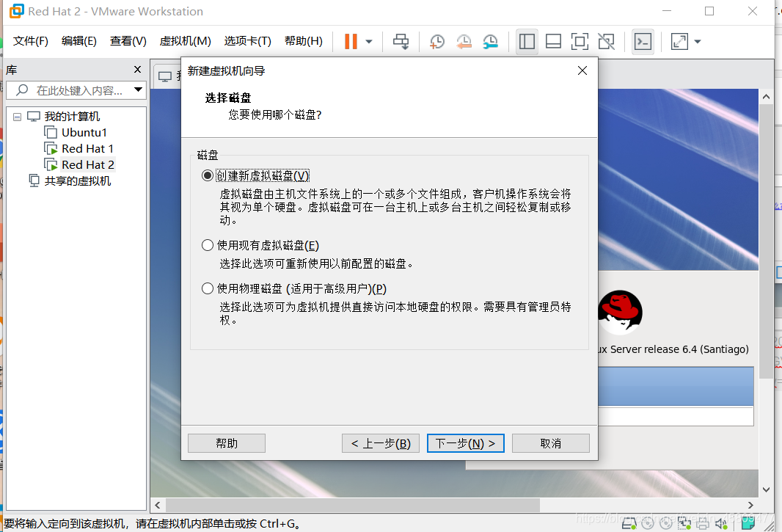
Task: Click the network adapter status bar icon
Action: pyautogui.click(x=684, y=523)
